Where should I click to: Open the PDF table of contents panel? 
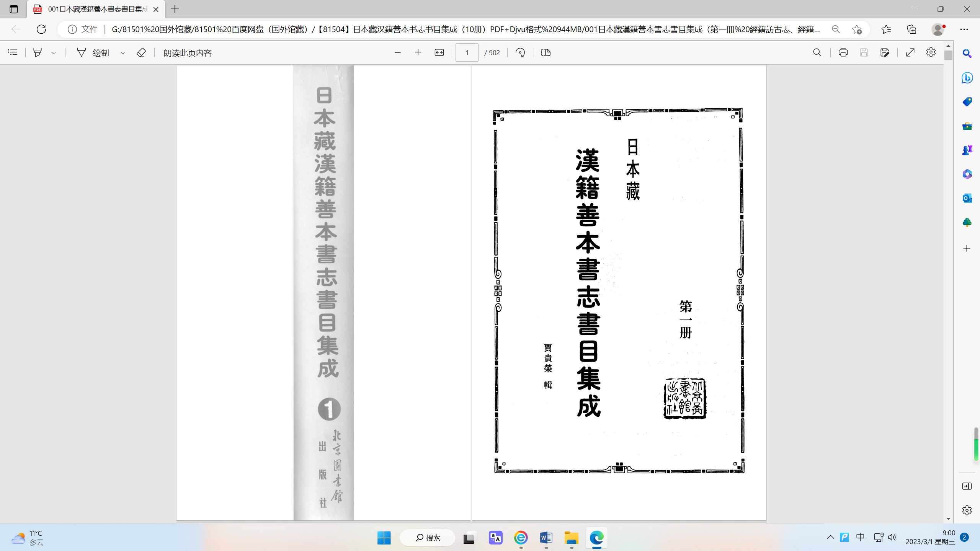pyautogui.click(x=13, y=52)
